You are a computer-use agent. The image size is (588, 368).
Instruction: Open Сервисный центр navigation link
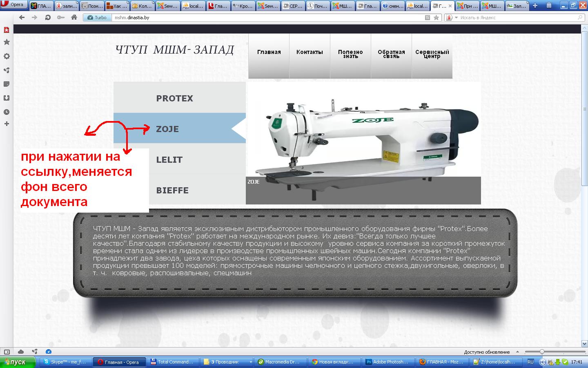point(432,56)
